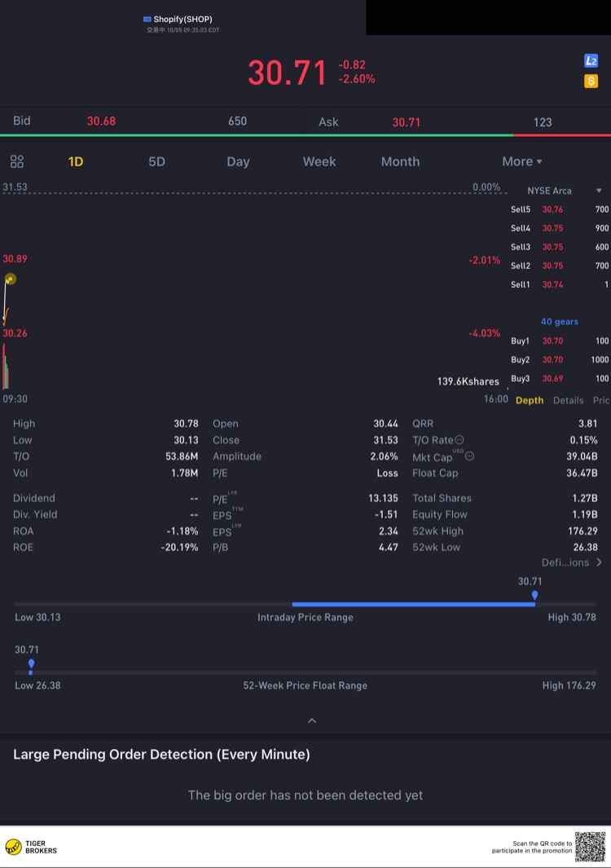
Task: Click the 52wk Low value 26.38
Action: 585,547
